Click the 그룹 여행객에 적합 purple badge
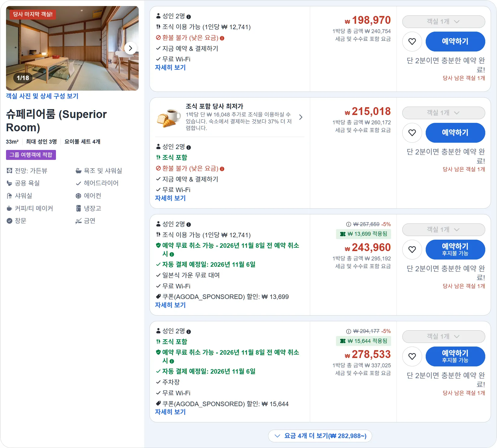This screenshot has width=497, height=448. (31, 155)
